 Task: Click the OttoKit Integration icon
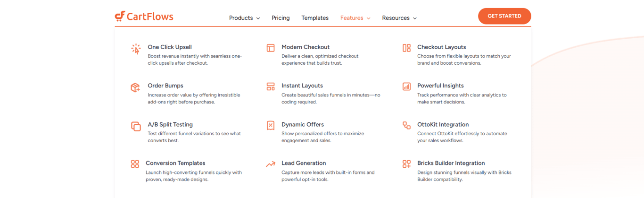(x=406, y=125)
